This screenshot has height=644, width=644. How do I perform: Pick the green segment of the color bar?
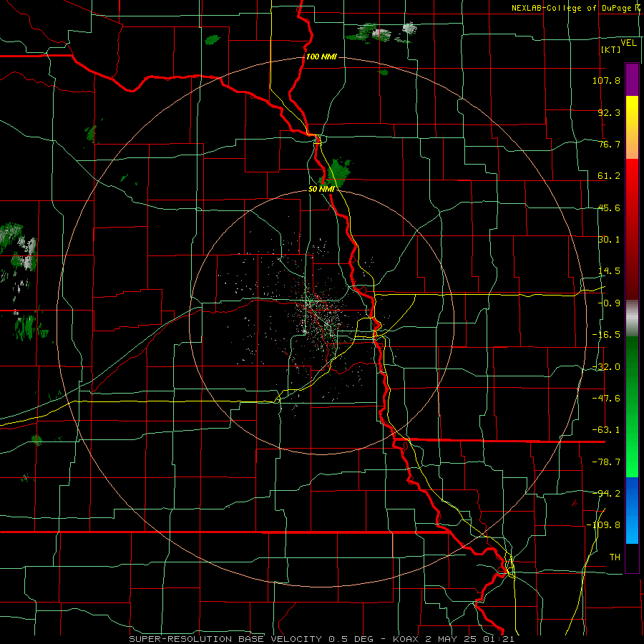click(632, 406)
